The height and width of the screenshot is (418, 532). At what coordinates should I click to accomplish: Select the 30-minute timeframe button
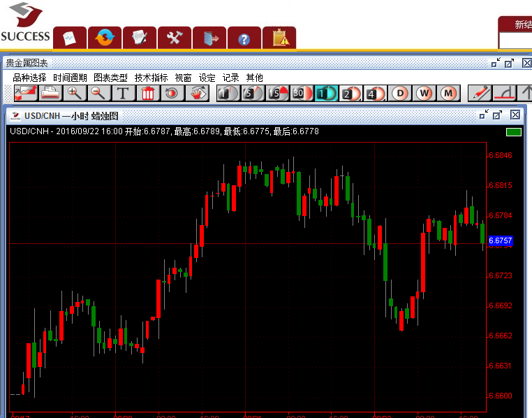302,93
